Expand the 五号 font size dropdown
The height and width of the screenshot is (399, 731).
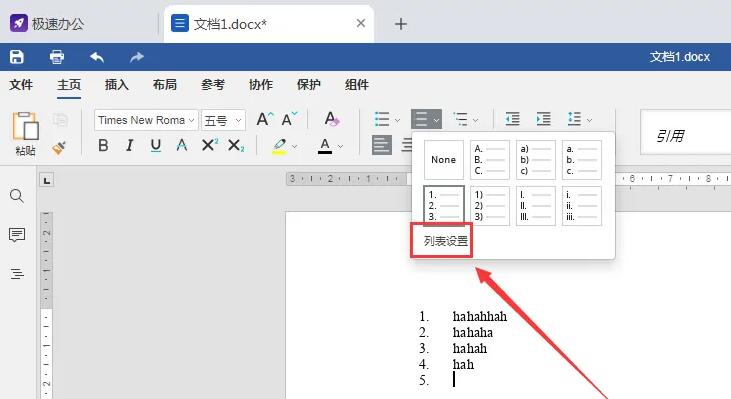(223, 120)
